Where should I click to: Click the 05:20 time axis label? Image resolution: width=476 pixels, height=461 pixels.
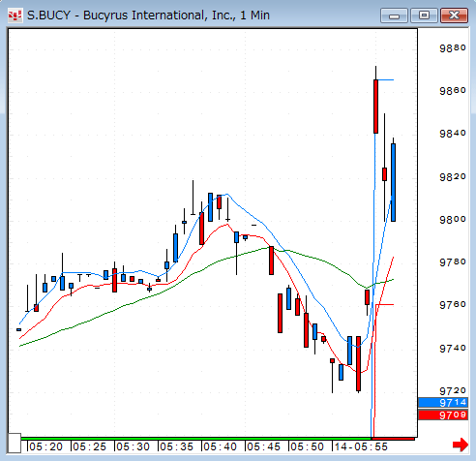pyautogui.click(x=45, y=446)
